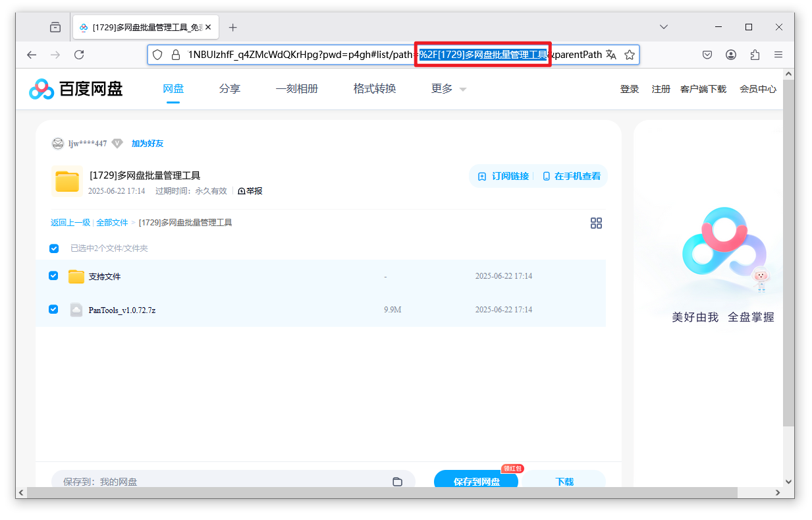Select the 网盘 navigation tab
This screenshot has height=520, width=812.
(x=173, y=89)
